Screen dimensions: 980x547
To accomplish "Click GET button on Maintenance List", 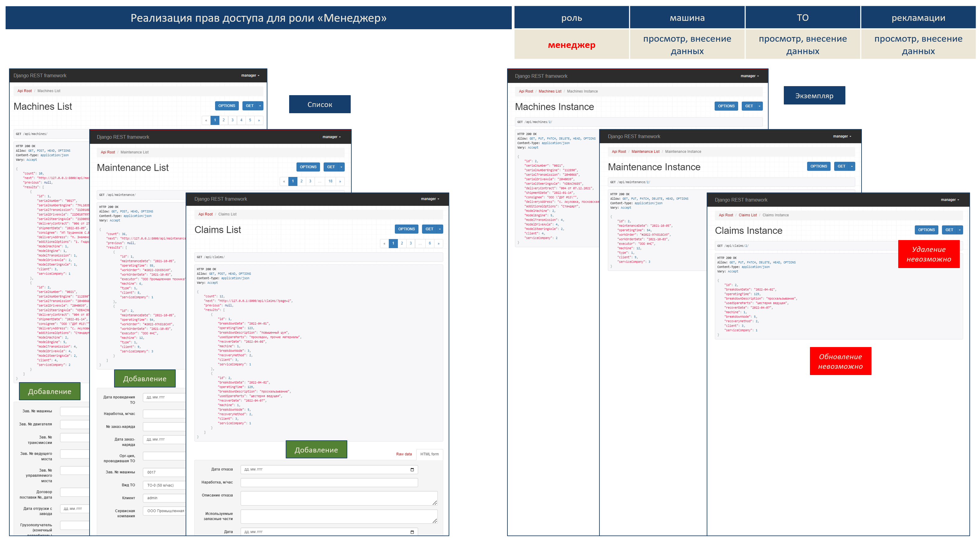I will (x=331, y=167).
